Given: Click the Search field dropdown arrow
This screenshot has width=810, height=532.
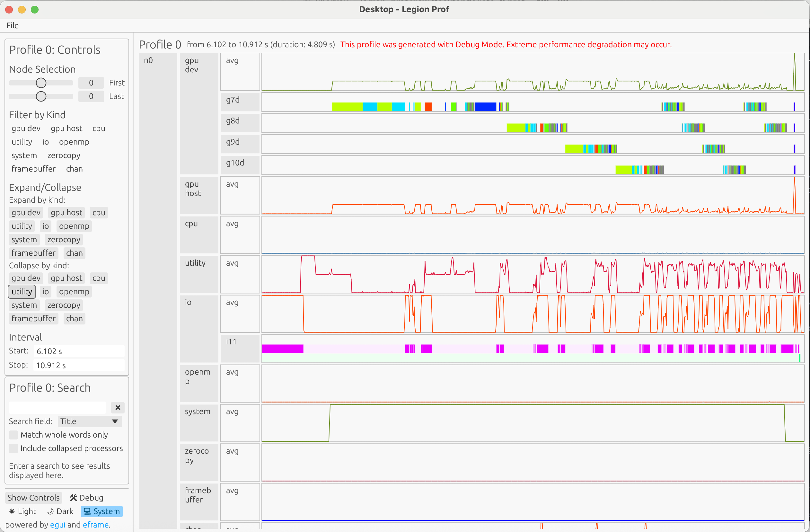Looking at the screenshot, I should click(115, 421).
